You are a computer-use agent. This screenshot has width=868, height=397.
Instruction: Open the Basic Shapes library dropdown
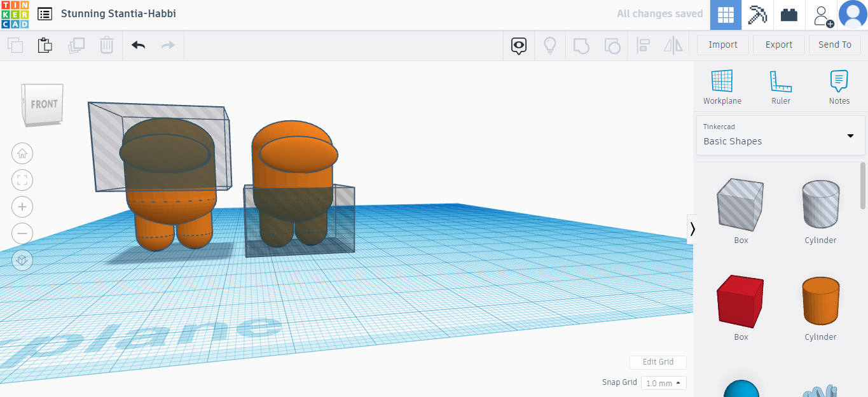coord(781,135)
